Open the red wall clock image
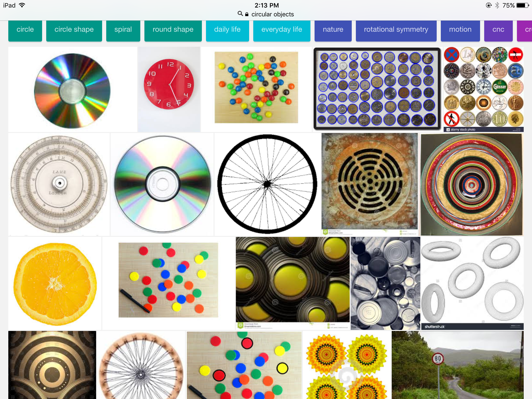The width and height of the screenshot is (532, 399). (169, 89)
